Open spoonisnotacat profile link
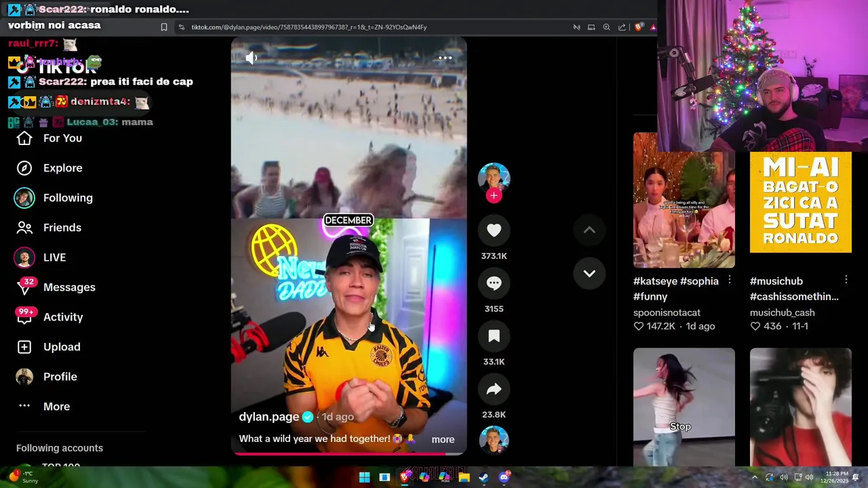Viewport: 868px width, 488px height. coord(667,312)
